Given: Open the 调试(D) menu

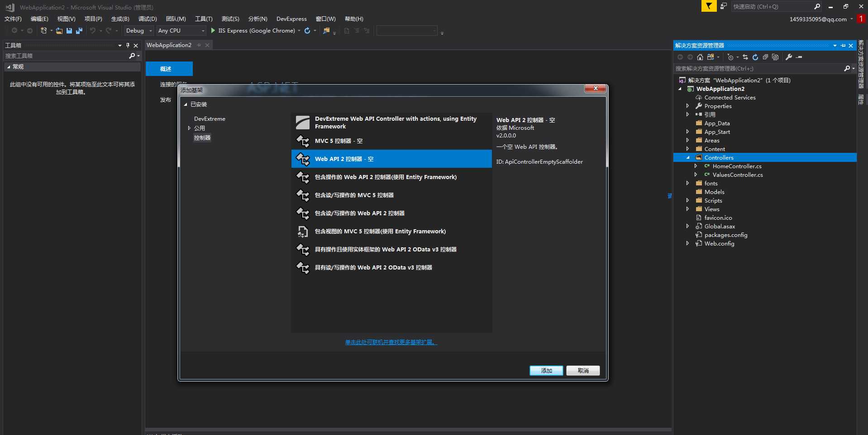Looking at the screenshot, I should (148, 19).
